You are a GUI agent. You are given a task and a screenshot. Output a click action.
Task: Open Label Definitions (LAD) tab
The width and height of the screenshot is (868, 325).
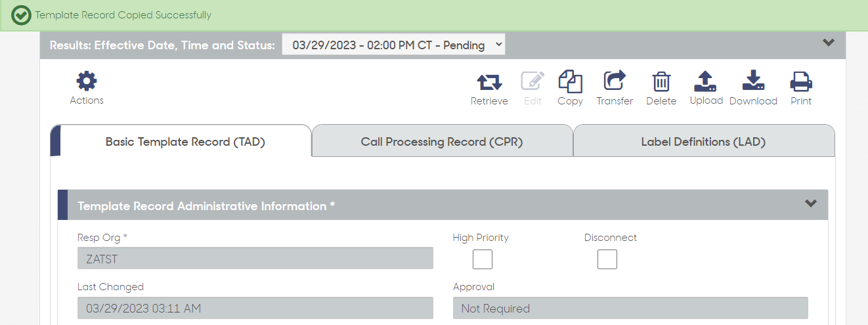tap(703, 141)
